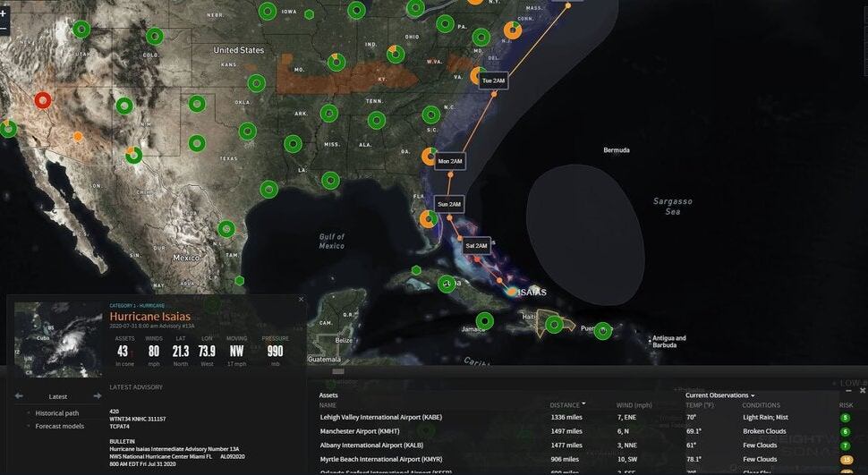Grab the bottom panel resize handle
868x475 pixels.
pos(338,371)
